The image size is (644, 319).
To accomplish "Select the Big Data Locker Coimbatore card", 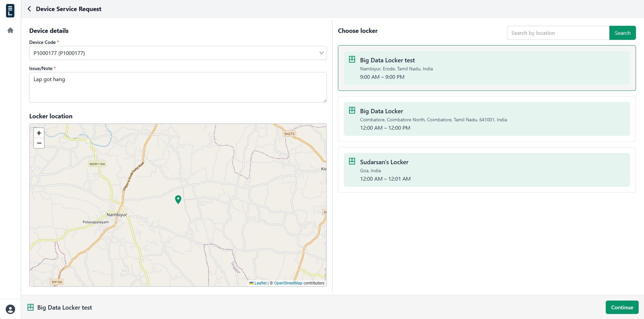I will pos(487,119).
